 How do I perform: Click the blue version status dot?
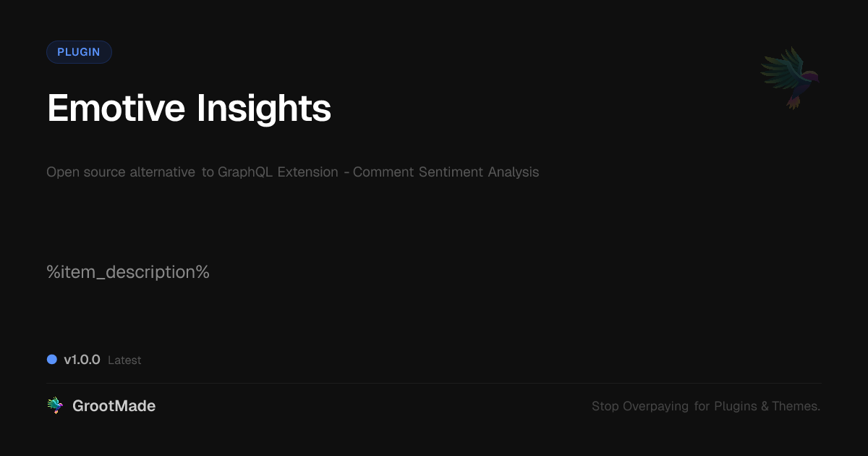pyautogui.click(x=52, y=360)
